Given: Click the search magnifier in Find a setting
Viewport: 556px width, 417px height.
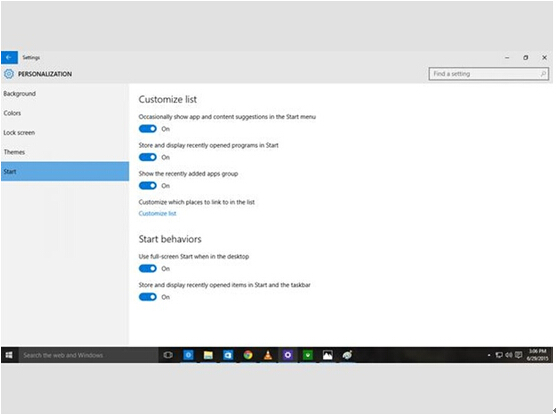Looking at the screenshot, I should (x=543, y=74).
